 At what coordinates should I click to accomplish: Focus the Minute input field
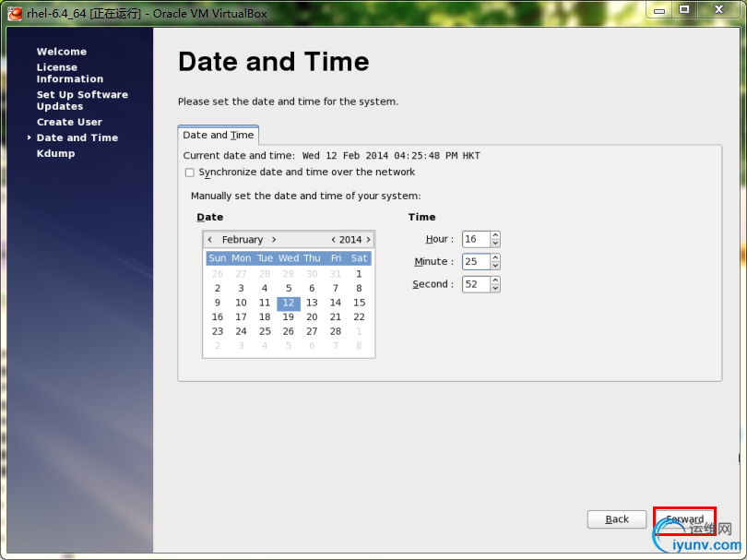tap(476, 262)
